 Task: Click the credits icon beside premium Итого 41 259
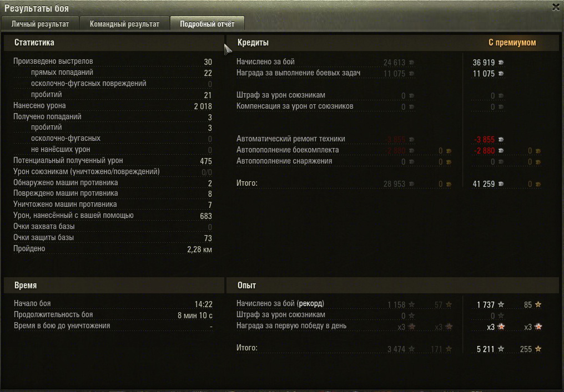pyautogui.click(x=501, y=184)
